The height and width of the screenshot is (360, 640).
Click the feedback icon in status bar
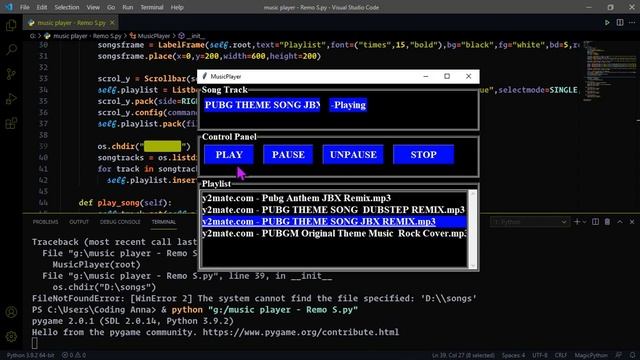[619, 356]
